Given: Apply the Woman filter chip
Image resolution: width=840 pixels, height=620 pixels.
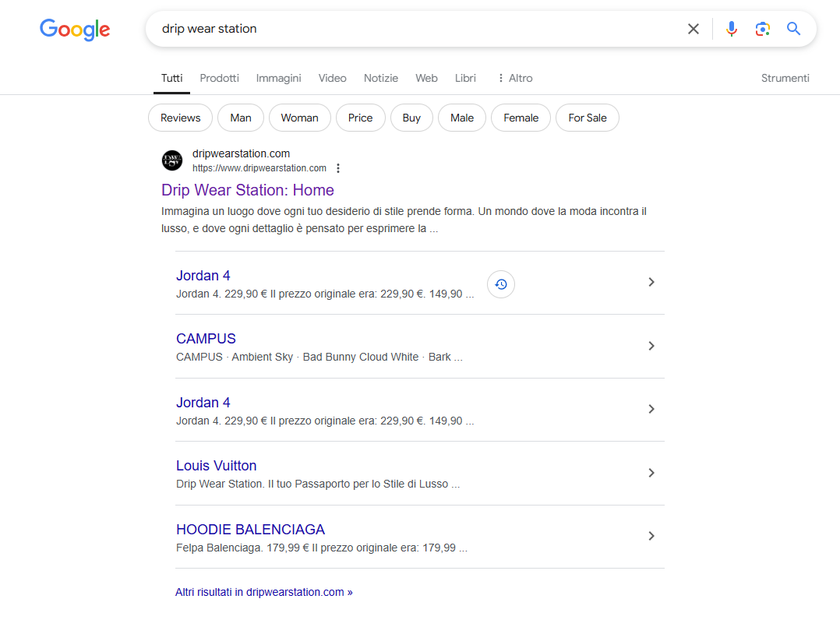Looking at the screenshot, I should click(x=299, y=118).
